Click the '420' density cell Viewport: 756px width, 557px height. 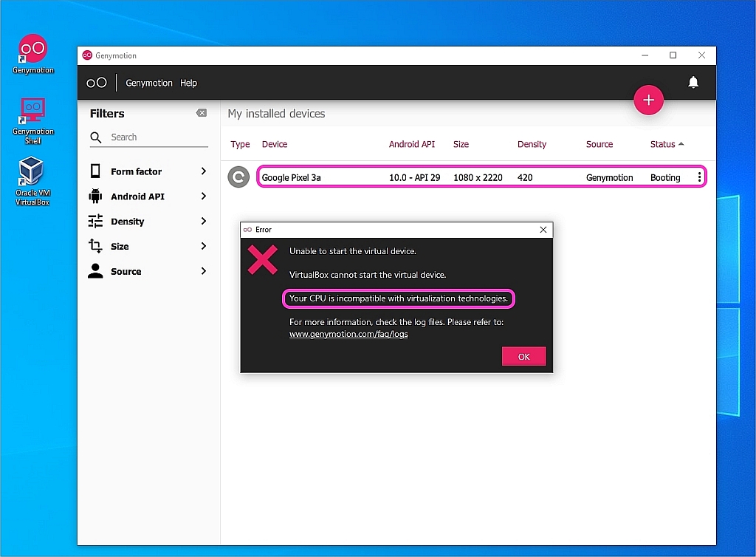(x=525, y=177)
